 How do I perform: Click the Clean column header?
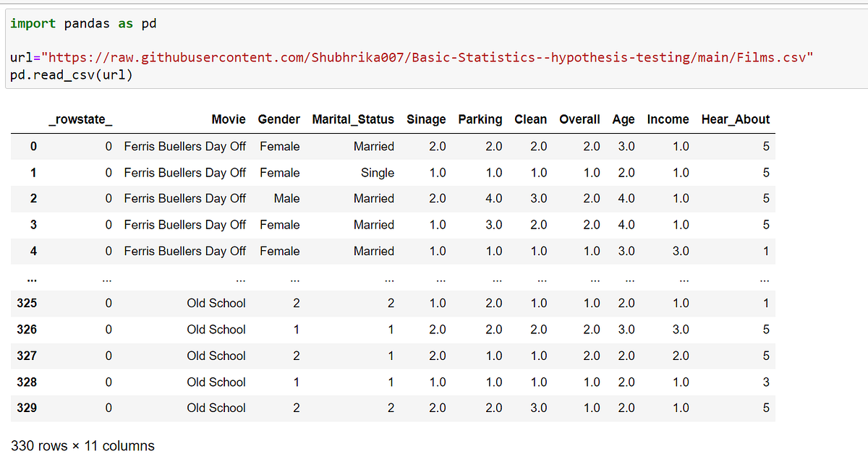pyautogui.click(x=530, y=119)
